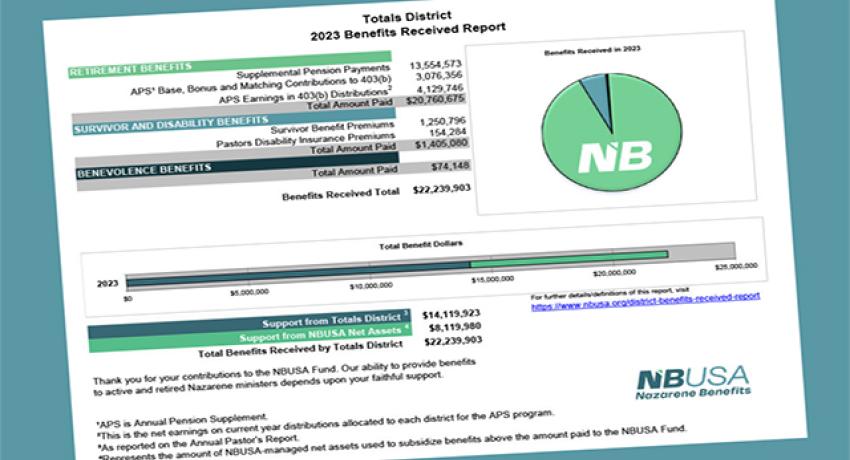Click the $15,000,000 axis label
The image size is (850, 460).
point(493,279)
